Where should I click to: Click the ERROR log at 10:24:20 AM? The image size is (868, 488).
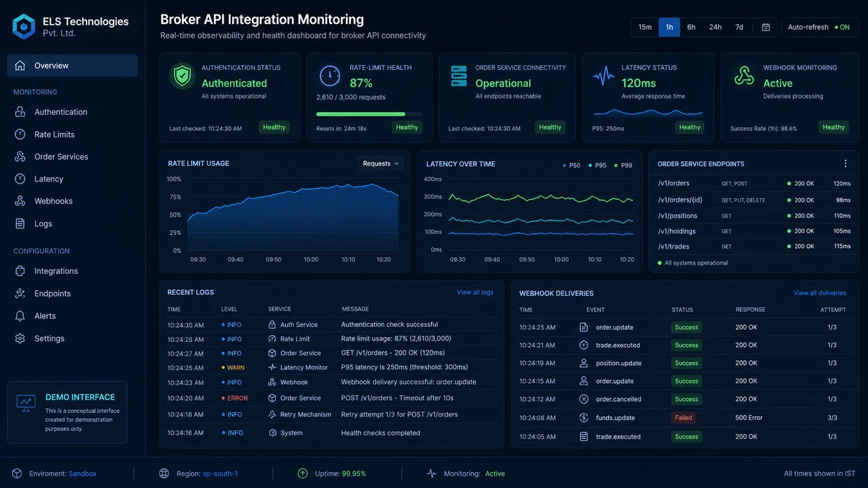[333, 398]
